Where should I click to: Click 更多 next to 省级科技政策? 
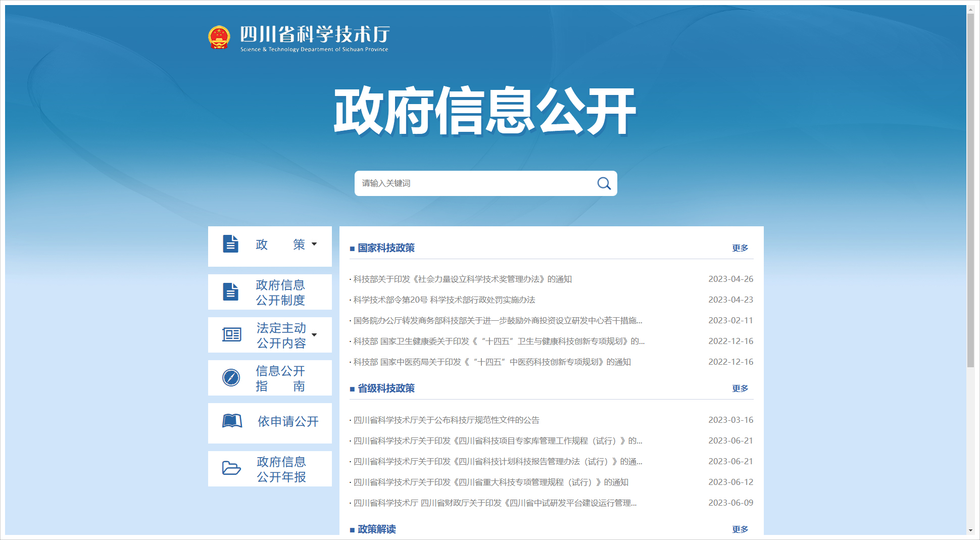(740, 388)
